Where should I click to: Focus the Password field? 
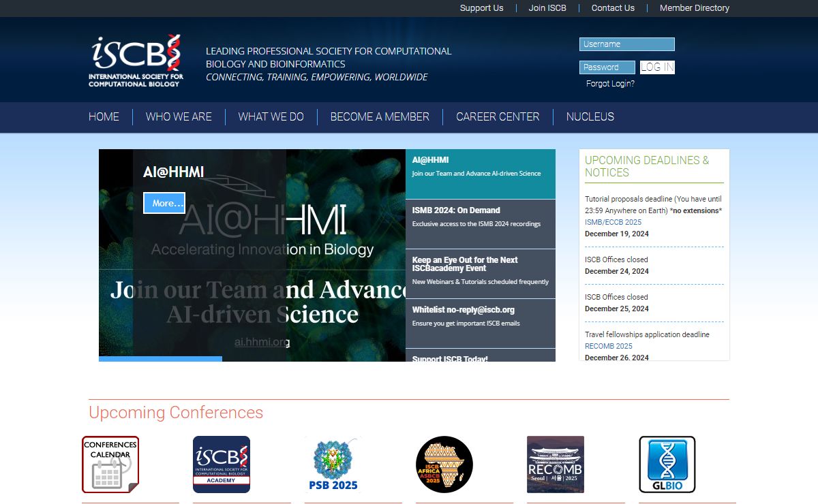(607, 67)
